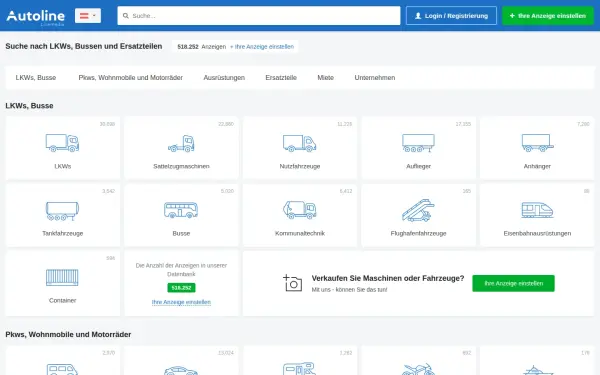Focus the Suche search field
The width and height of the screenshot is (600, 375).
[259, 16]
